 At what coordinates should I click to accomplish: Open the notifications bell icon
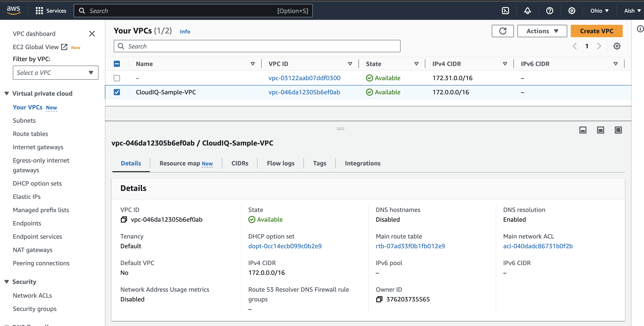tap(528, 11)
